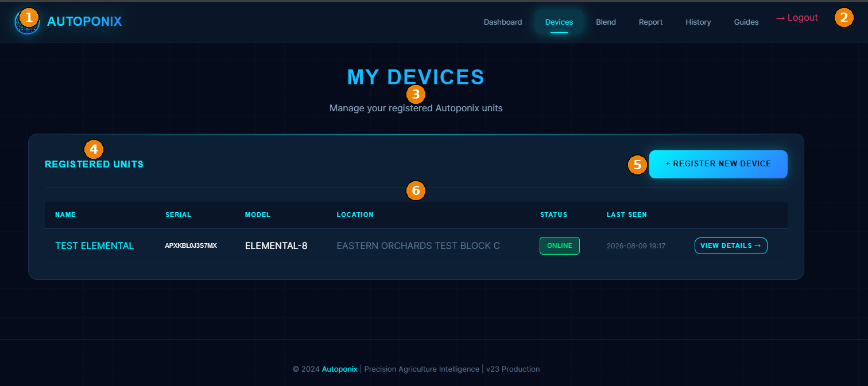Open the Dashboard nav item
Viewport: 868px width, 386px height.
(503, 22)
